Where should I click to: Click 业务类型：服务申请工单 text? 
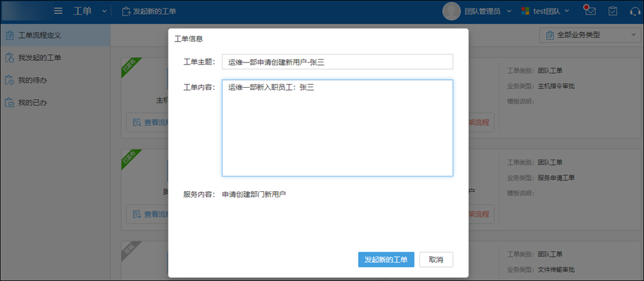pyautogui.click(x=541, y=178)
